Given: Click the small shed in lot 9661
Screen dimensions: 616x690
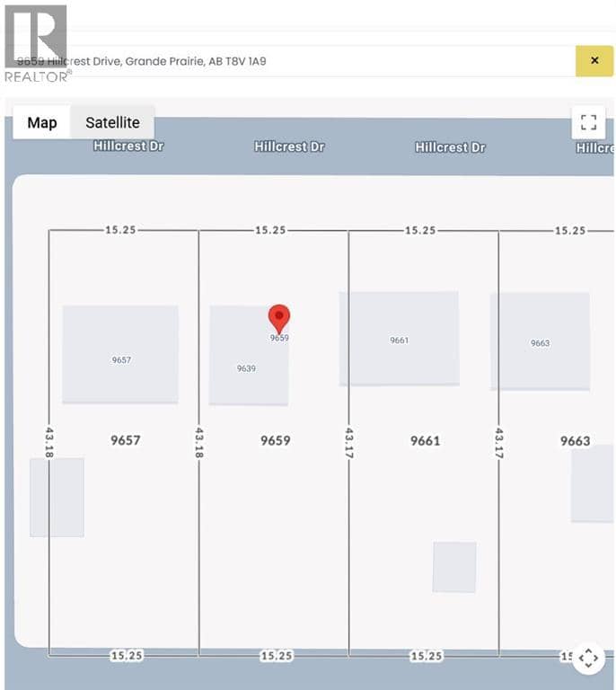Looking at the screenshot, I should [x=454, y=567].
